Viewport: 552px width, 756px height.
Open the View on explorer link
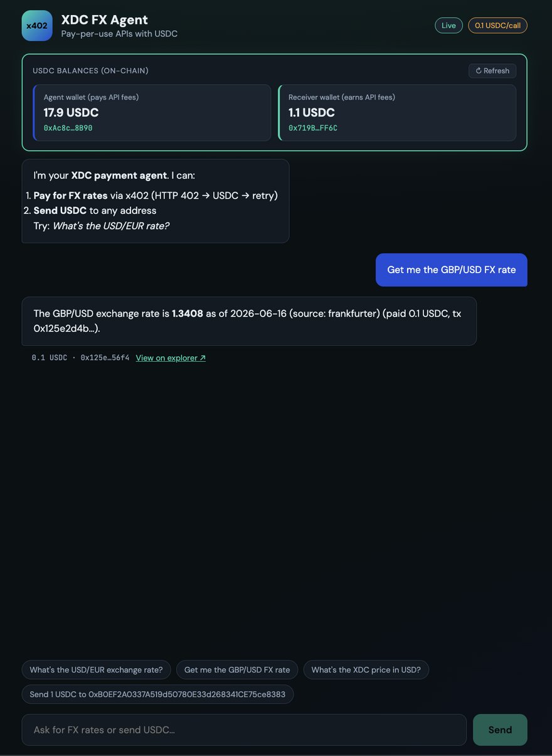(171, 358)
